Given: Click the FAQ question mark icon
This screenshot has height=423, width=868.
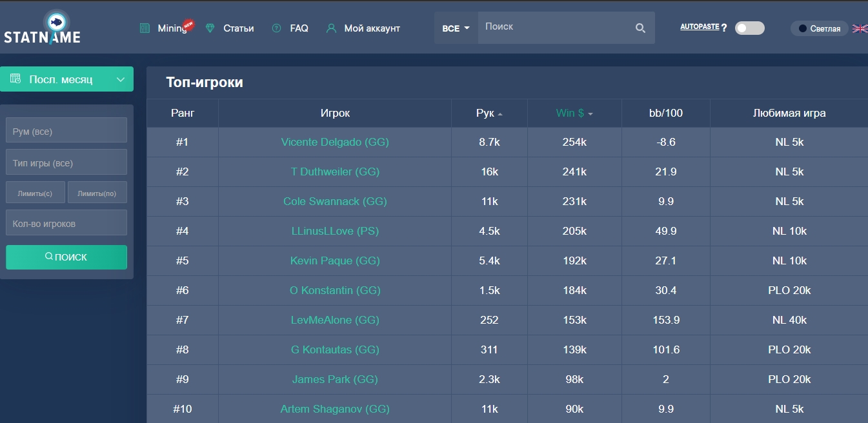Looking at the screenshot, I should pos(277,28).
